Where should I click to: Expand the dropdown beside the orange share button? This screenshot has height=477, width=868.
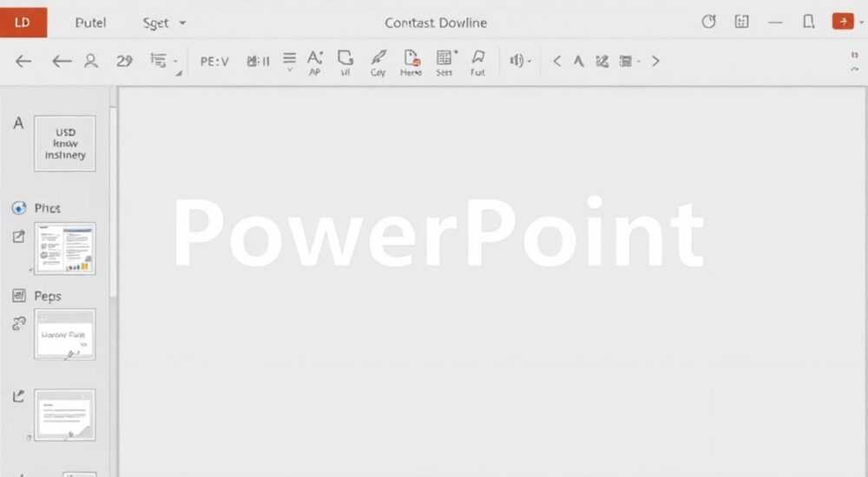[861, 23]
